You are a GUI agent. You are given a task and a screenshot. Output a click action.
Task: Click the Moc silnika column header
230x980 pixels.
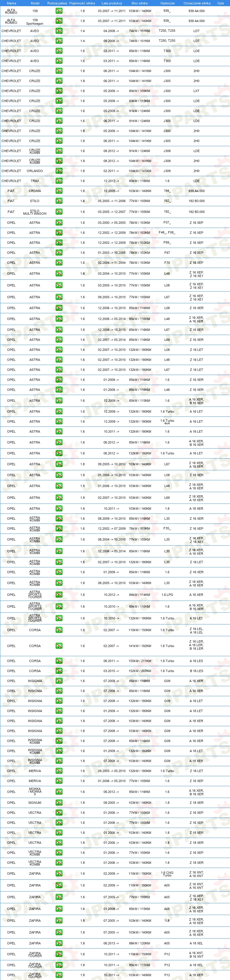click(139, 3)
